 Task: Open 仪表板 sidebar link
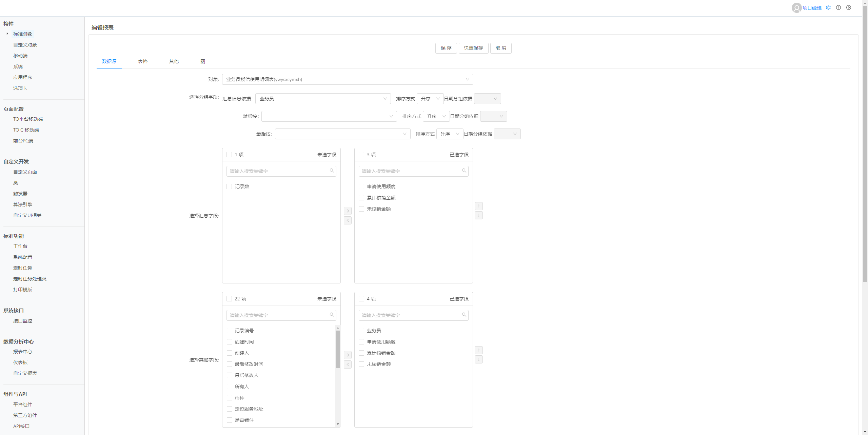pos(20,362)
